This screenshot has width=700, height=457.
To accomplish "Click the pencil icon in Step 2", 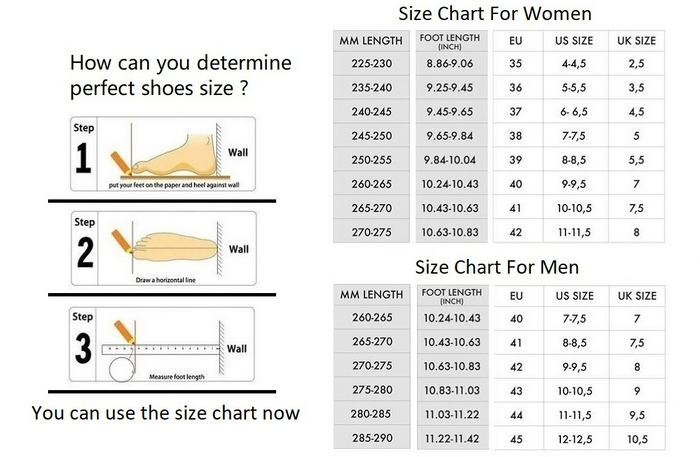I will tap(122, 239).
